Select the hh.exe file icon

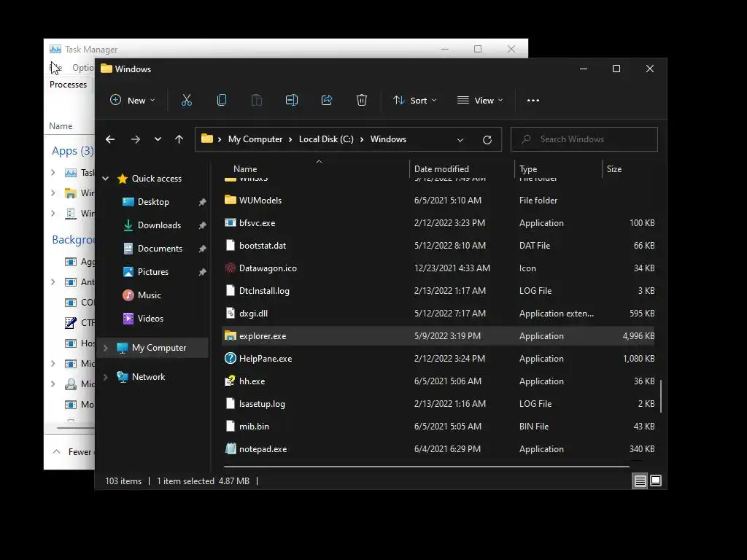click(230, 381)
